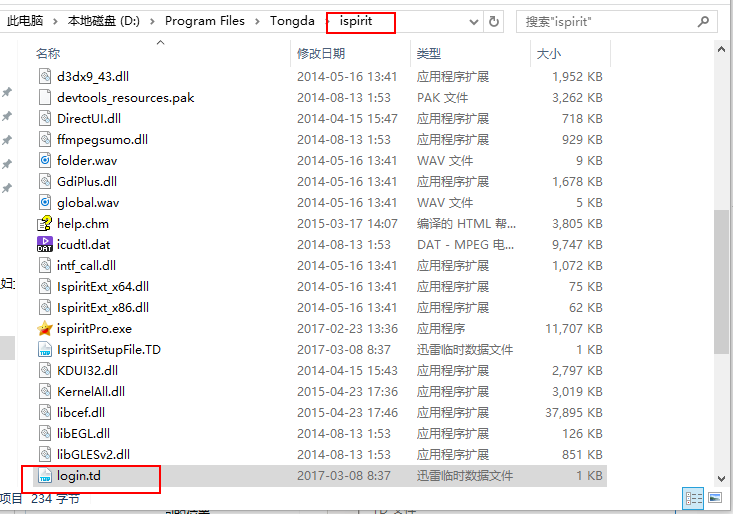Screen dimensions: 733x514
Task: Expand chevron after 本地磁盘 (D:) in breadcrumb
Action: pos(152,21)
